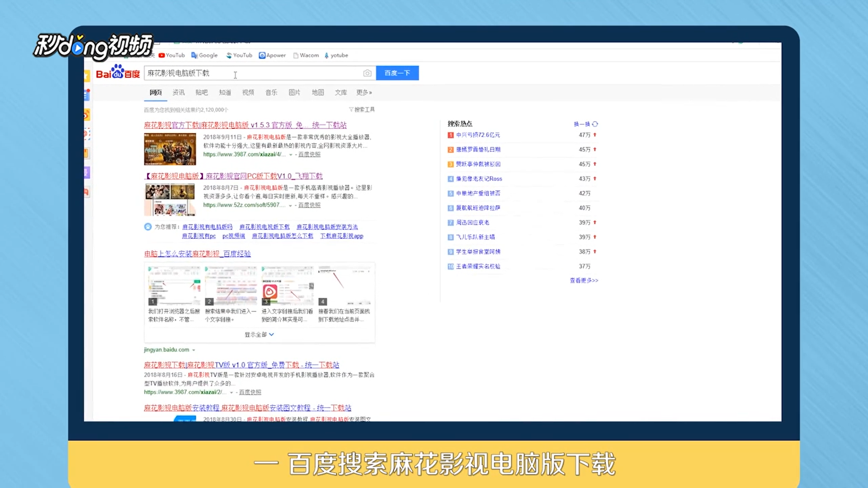Image resolution: width=868 pixels, height=488 pixels.
Task: Open dropdown arrow next to jingyan.baidu.com
Action: pyautogui.click(x=193, y=350)
